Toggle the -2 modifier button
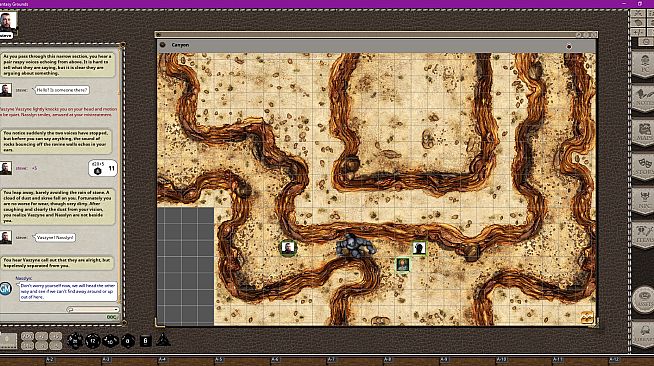Image resolution: width=654 pixels, height=366 pixels. coord(42,346)
